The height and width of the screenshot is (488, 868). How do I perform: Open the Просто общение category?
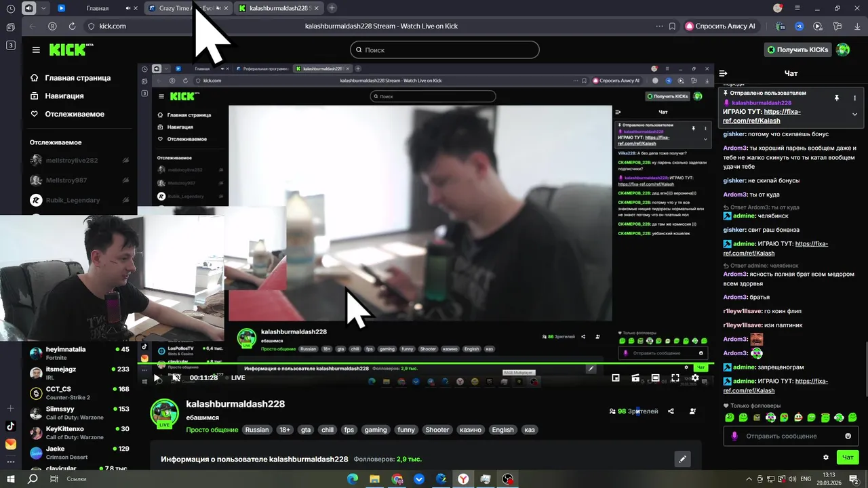[x=212, y=430]
